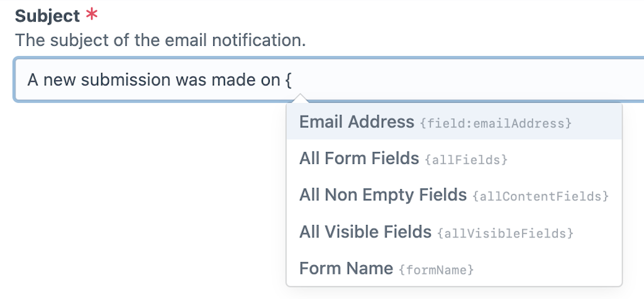Click the empty area of the Subject input
Viewport: 644px width, 299px height.
pyautogui.click(x=472, y=80)
